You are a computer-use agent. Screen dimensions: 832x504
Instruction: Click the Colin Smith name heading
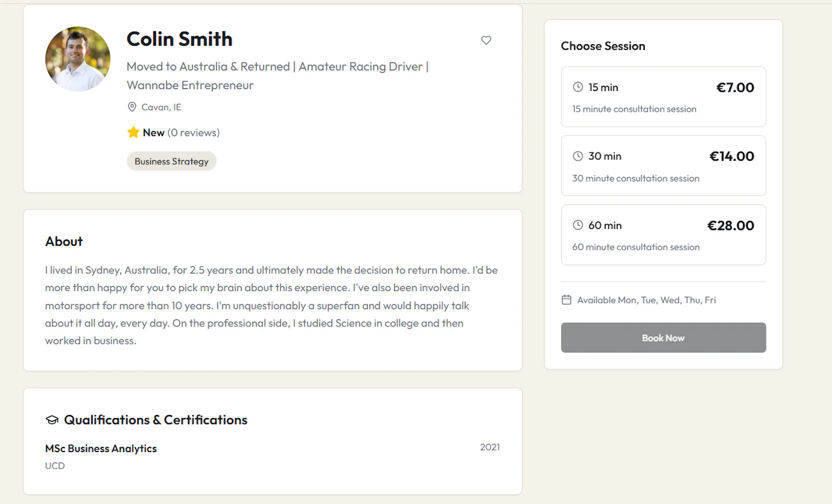point(179,39)
